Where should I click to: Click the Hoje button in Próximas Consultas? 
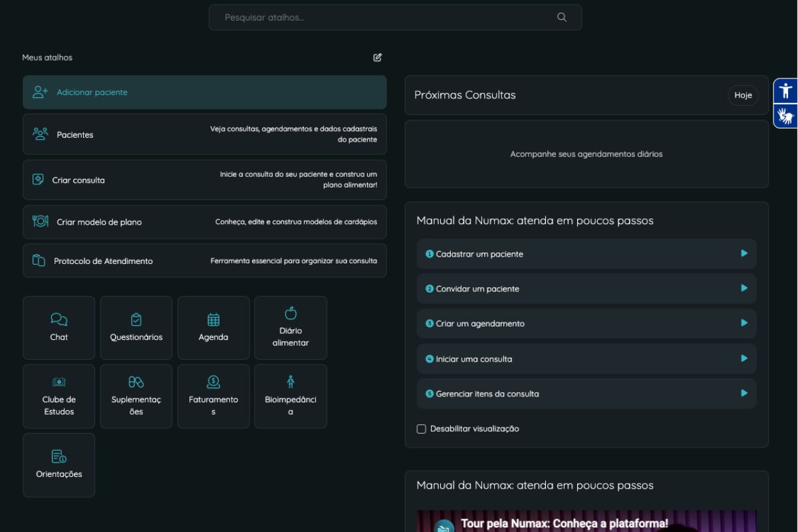click(x=743, y=95)
